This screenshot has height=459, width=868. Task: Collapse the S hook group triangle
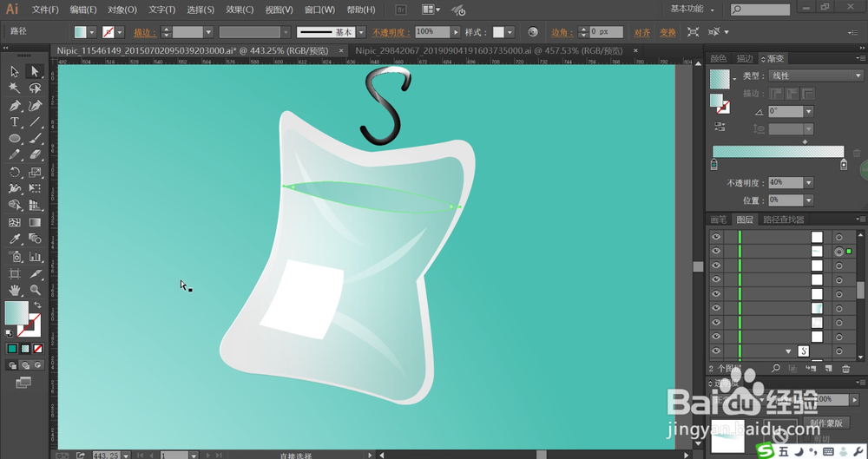[788, 351]
